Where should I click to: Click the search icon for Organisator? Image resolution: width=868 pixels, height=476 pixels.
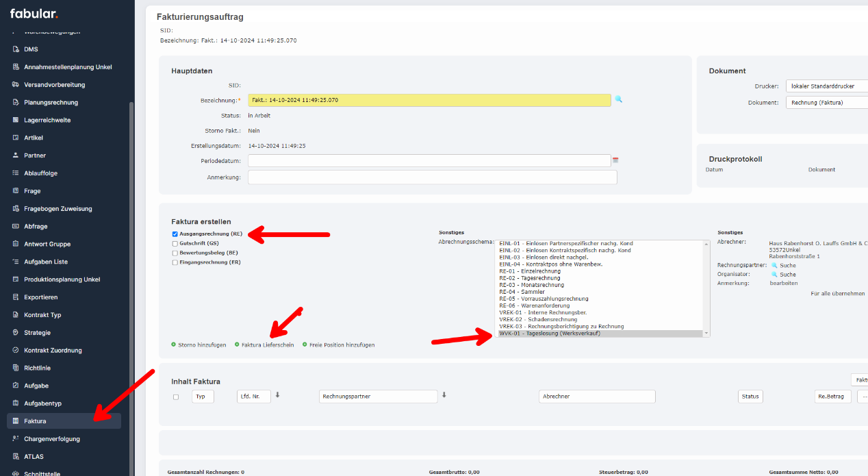tap(775, 274)
